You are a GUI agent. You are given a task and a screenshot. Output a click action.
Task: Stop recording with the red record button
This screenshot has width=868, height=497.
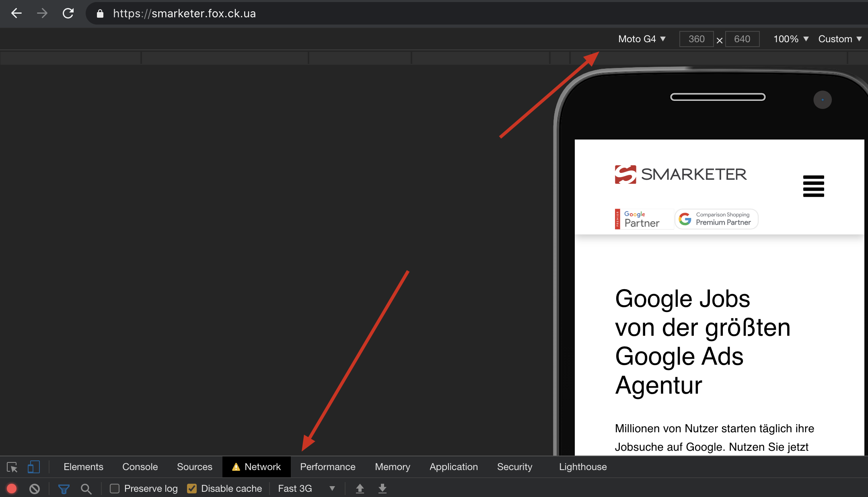click(12, 489)
